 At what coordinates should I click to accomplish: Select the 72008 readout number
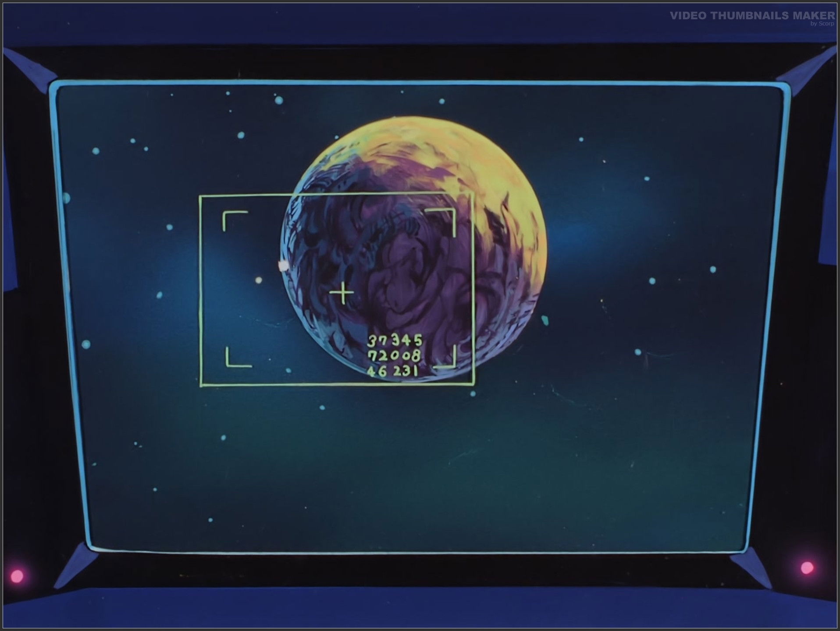(394, 355)
